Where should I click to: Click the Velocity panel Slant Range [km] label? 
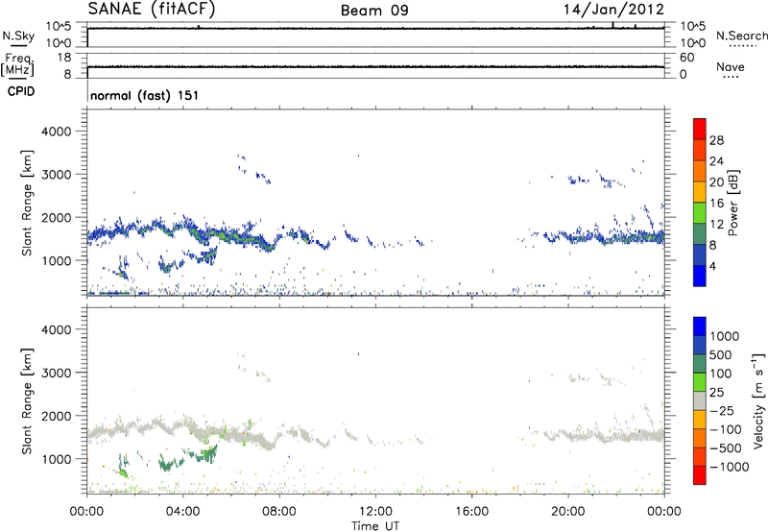pos(27,401)
